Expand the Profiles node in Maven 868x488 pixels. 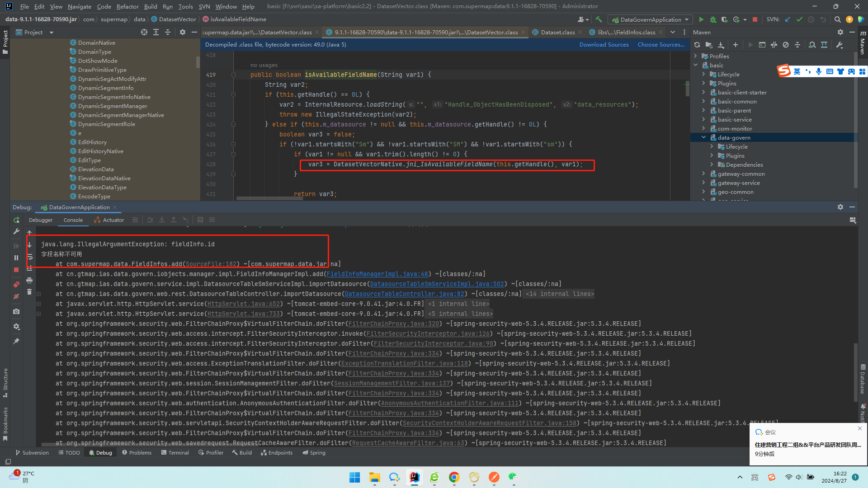(696, 56)
